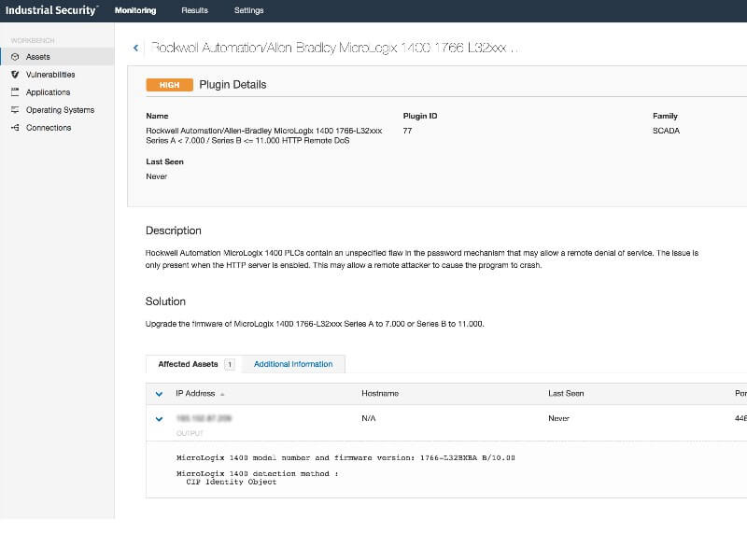
Task: Switch to the Additional Information tab
Action: tap(292, 364)
